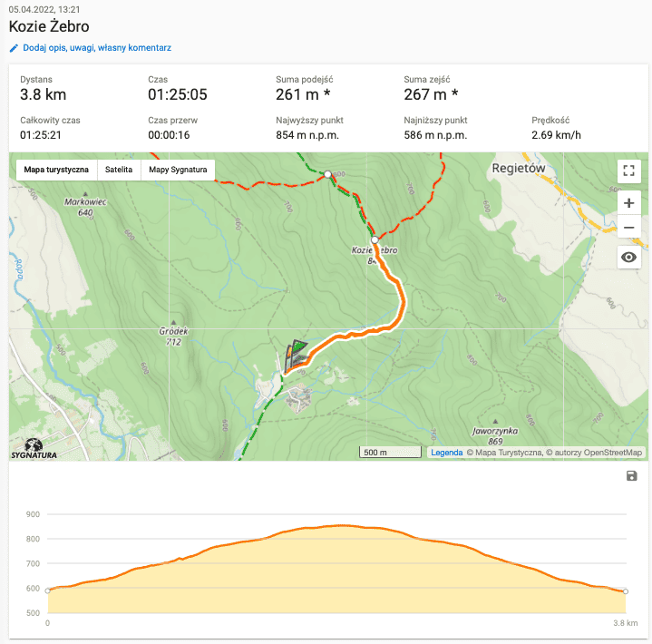Screen dimensions: 652x644
Task: Click the elevation profile start point
Action: 47,590
